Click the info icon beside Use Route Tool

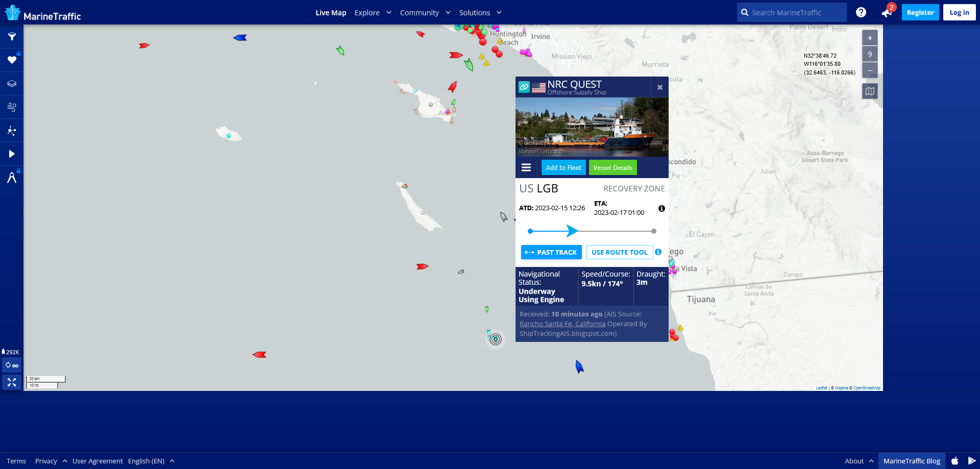click(658, 252)
